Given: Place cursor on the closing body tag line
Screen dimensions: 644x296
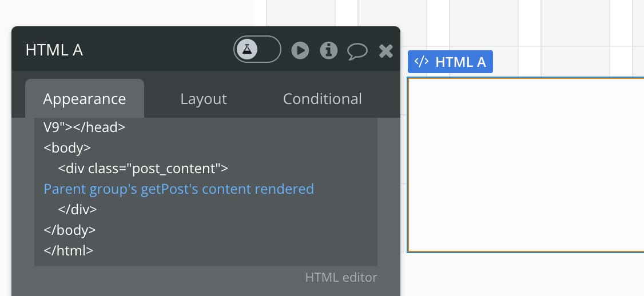Looking at the screenshot, I should click(70, 230).
